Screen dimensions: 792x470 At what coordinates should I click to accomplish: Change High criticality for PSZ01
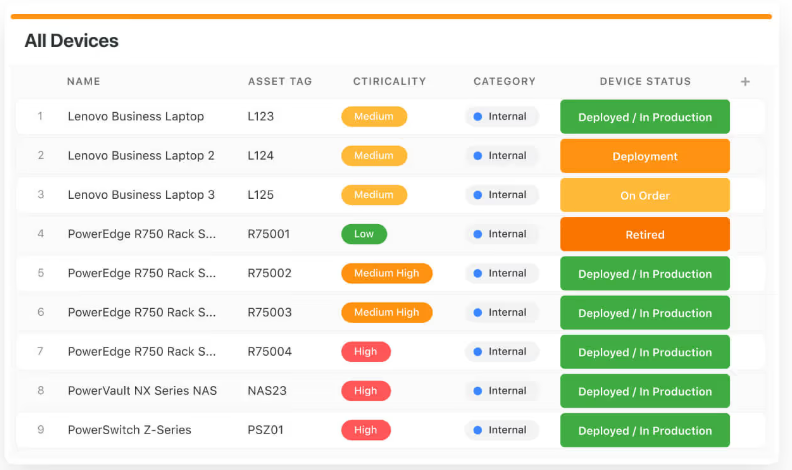click(x=366, y=430)
